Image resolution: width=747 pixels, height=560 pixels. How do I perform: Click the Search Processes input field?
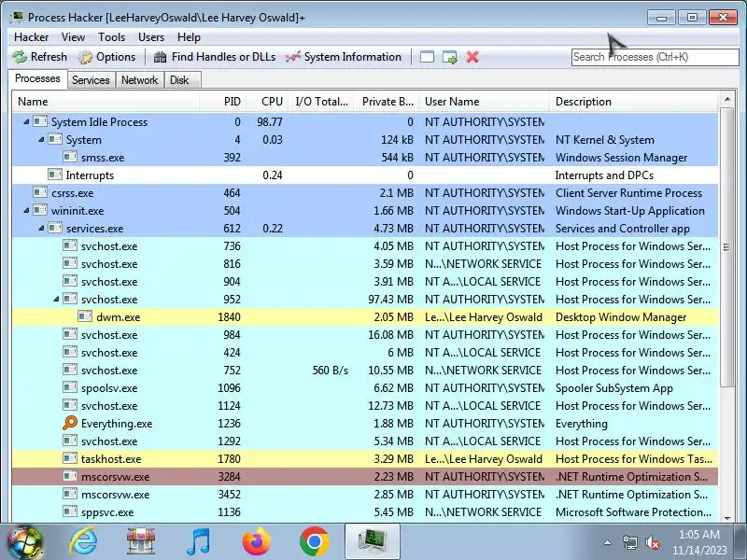(655, 57)
